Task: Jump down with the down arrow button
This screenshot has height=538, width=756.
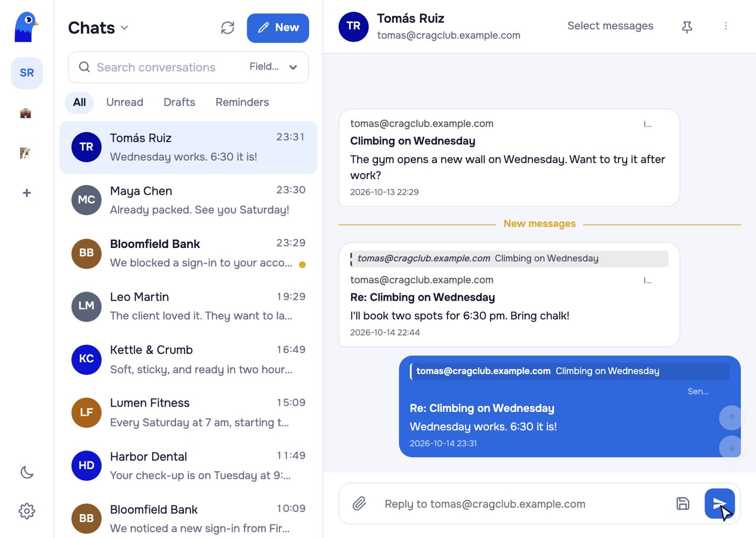Action: pyautogui.click(x=731, y=448)
